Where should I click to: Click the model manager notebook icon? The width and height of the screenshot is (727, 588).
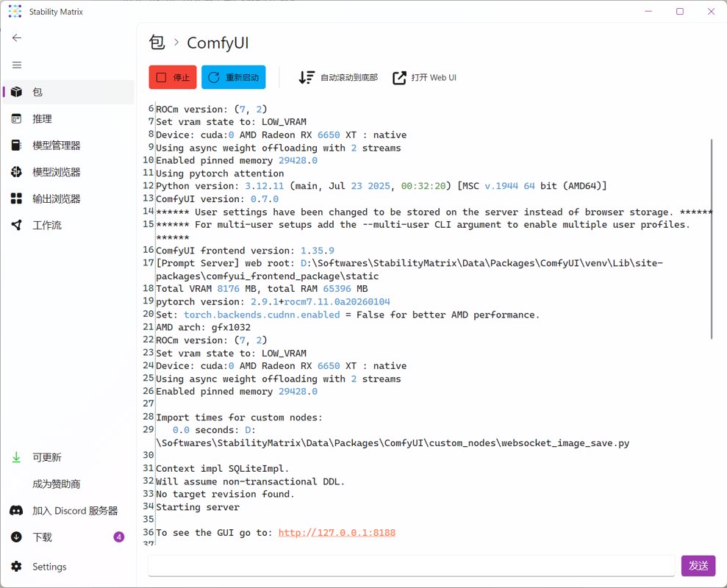[x=16, y=145]
